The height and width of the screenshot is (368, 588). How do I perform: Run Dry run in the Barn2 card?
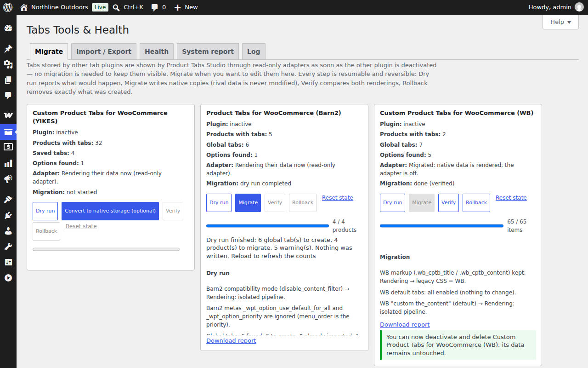tap(219, 203)
